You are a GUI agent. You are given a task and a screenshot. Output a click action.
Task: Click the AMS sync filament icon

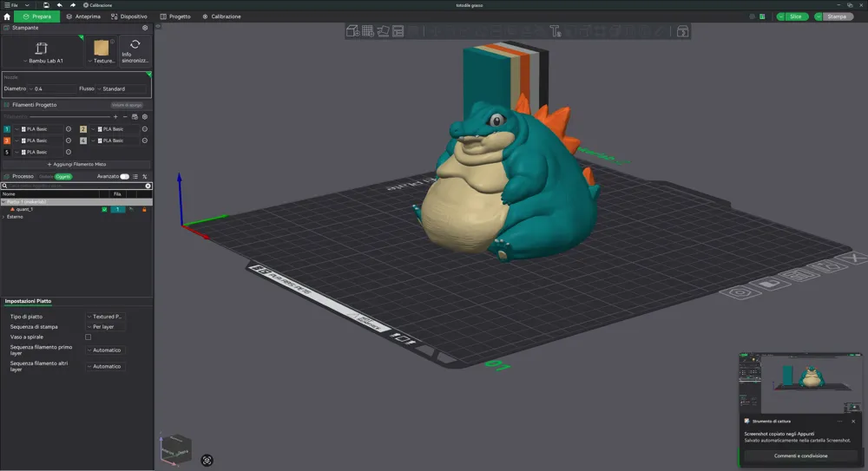[x=135, y=117]
